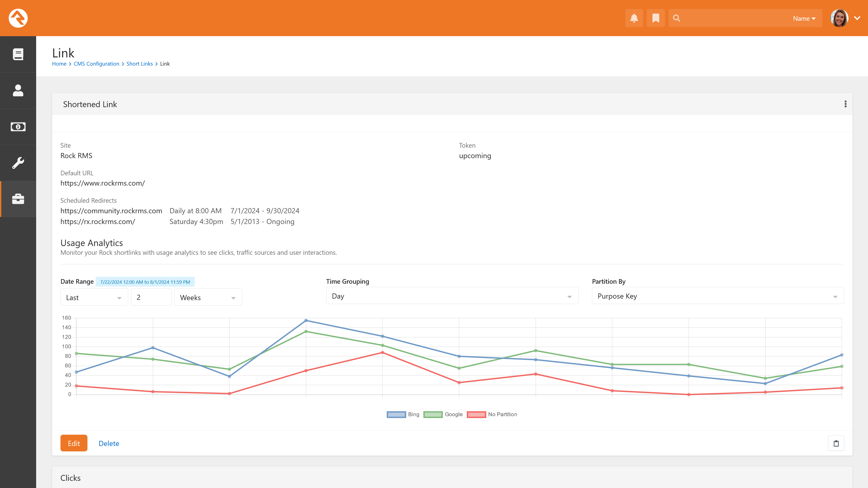
Task: Click the orange Edit button
Action: [x=74, y=443]
